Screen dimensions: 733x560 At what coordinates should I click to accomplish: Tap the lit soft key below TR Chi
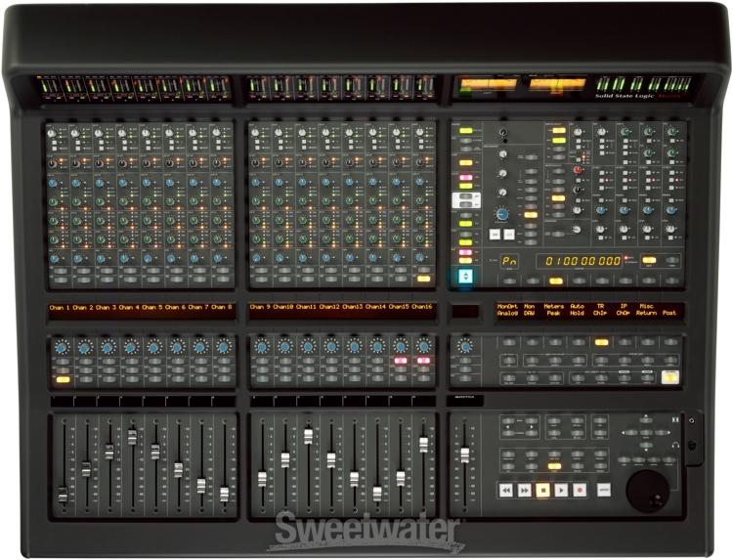click(x=601, y=342)
